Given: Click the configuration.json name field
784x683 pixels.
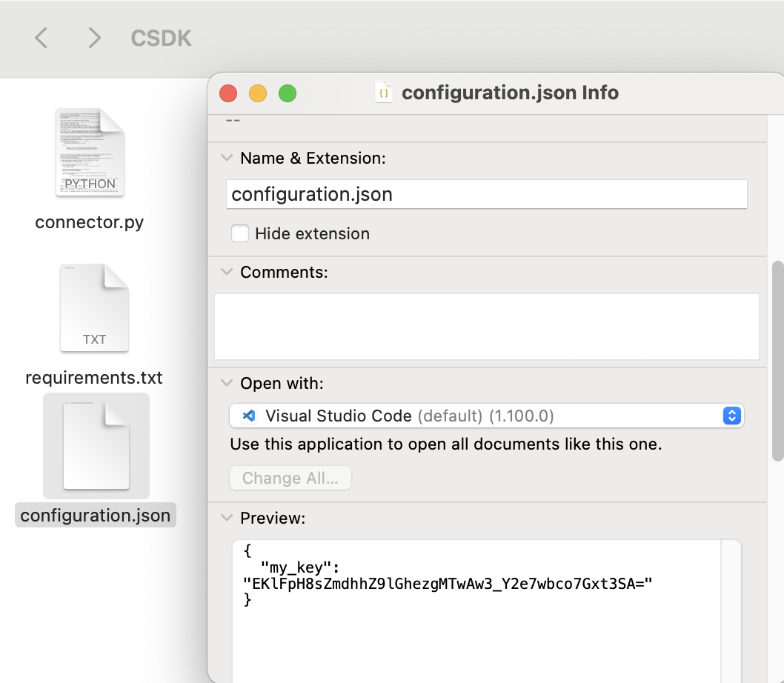Looking at the screenshot, I should (x=487, y=194).
